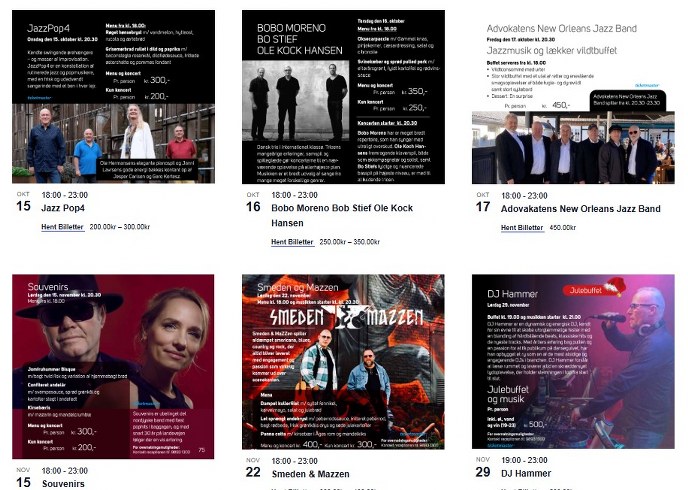Click Adovakatens New Orleans Jazz Band title
This screenshot has height=490, width=688.
tap(580, 209)
